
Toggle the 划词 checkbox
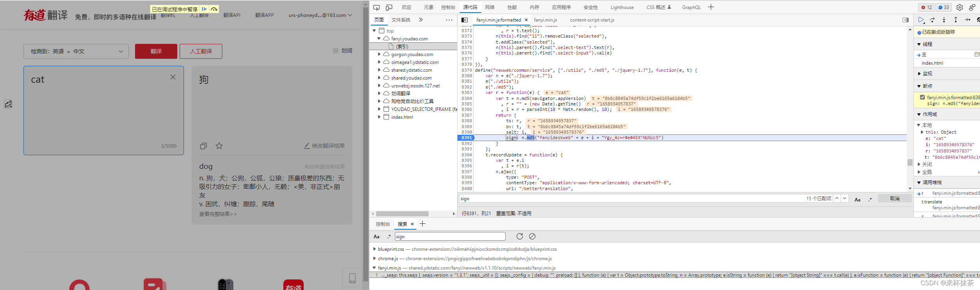point(335,51)
